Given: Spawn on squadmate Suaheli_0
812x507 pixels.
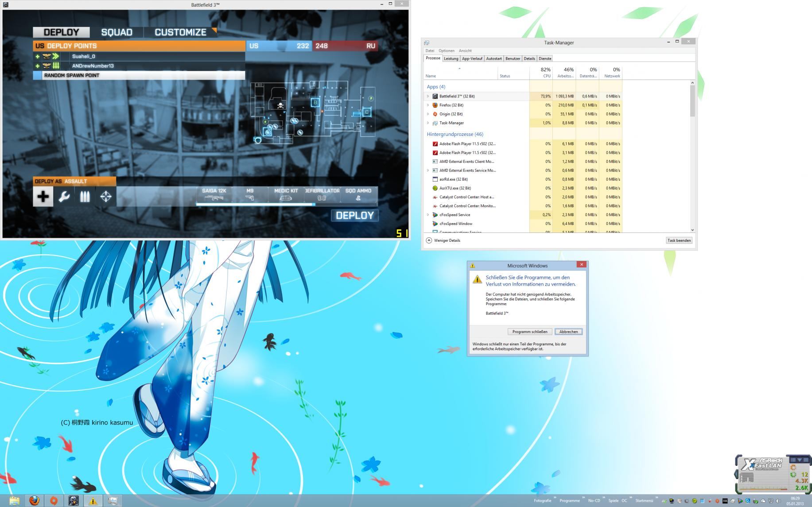Looking at the screenshot, I should coord(139,56).
